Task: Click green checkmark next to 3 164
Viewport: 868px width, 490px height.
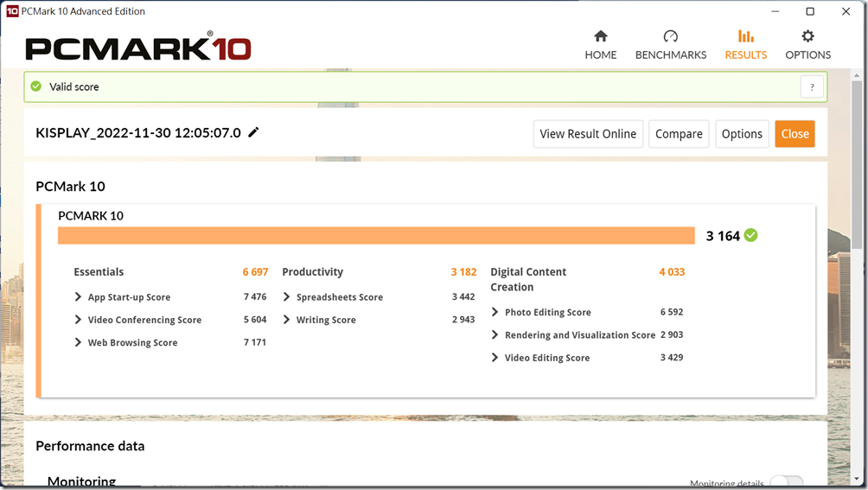Action: click(x=750, y=236)
